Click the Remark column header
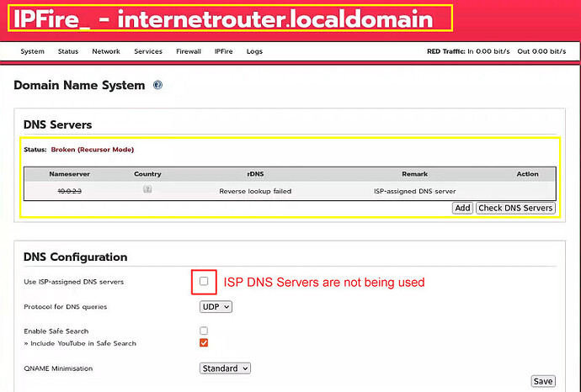The image size is (581, 392). (414, 174)
